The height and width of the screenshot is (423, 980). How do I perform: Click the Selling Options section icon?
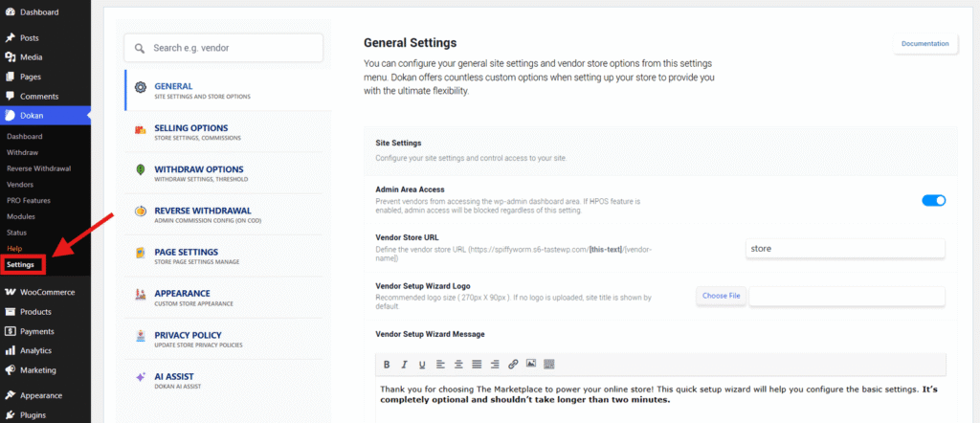coord(141,130)
